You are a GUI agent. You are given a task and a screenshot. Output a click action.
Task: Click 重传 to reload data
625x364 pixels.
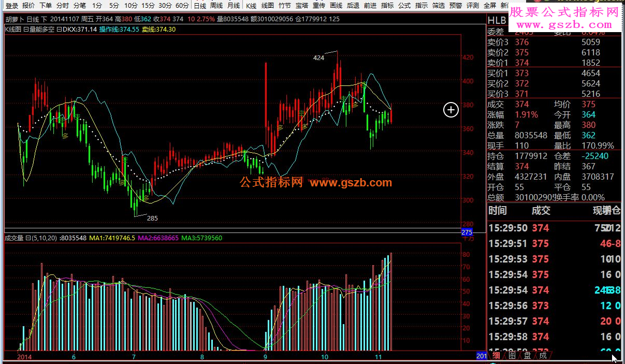tap(319, 6)
